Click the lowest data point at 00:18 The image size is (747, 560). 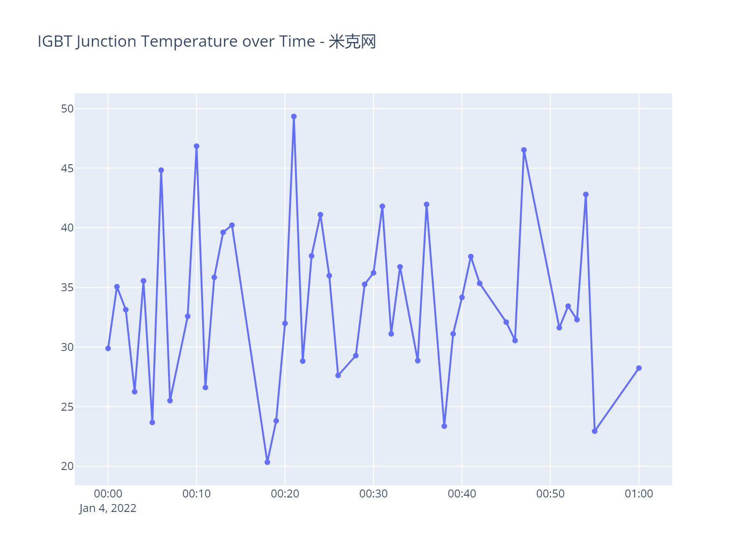coord(267,462)
